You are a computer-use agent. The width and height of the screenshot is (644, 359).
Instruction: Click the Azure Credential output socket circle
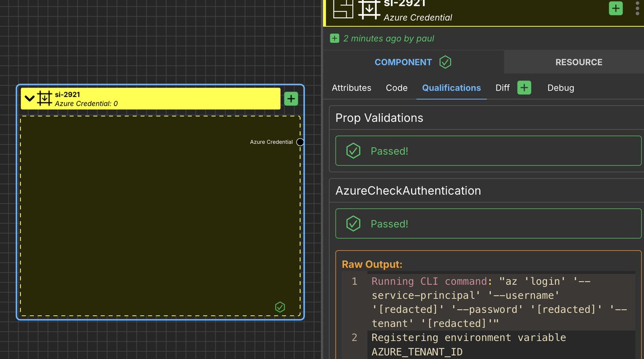(x=300, y=142)
